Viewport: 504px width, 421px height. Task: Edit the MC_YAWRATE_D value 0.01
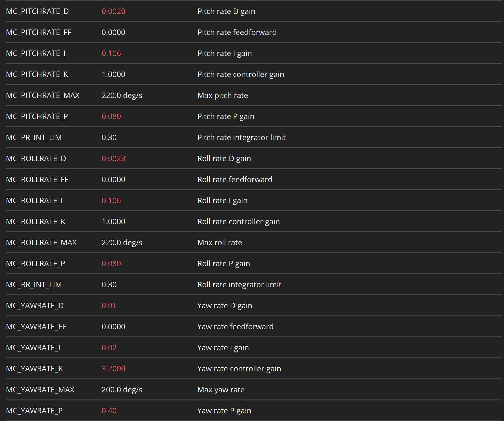[109, 306]
